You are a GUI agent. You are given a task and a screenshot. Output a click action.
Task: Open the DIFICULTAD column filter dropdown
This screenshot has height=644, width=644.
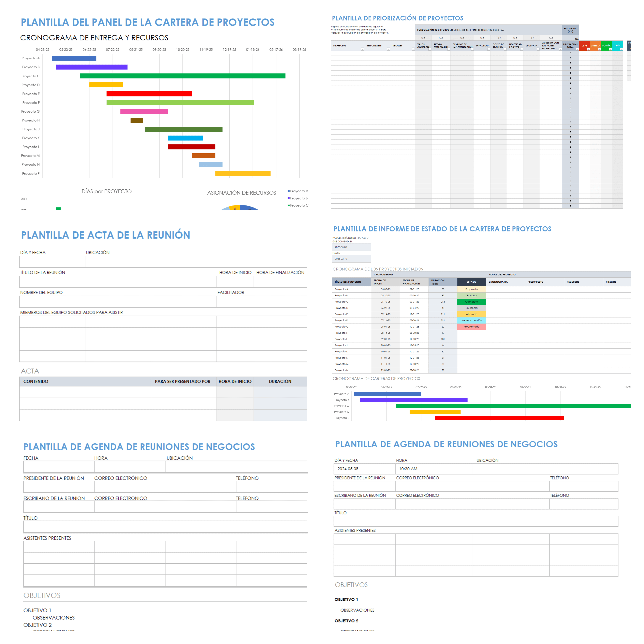[x=489, y=49]
